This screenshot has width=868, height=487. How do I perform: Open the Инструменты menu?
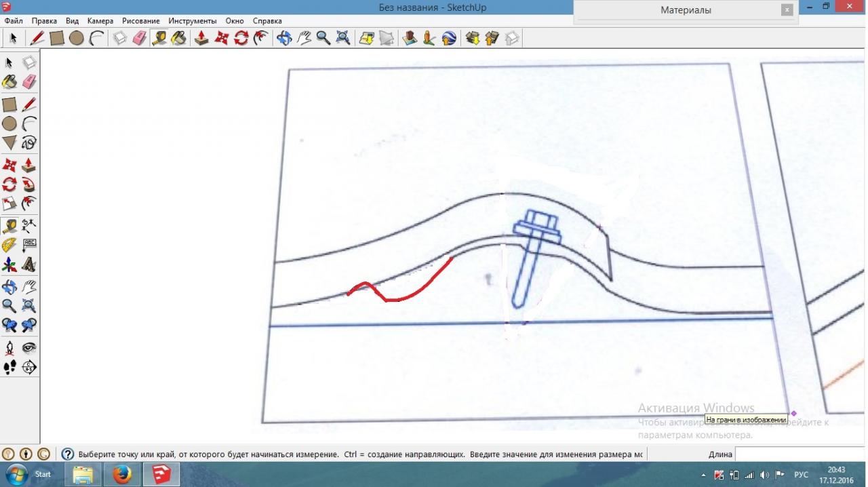pyautogui.click(x=193, y=21)
